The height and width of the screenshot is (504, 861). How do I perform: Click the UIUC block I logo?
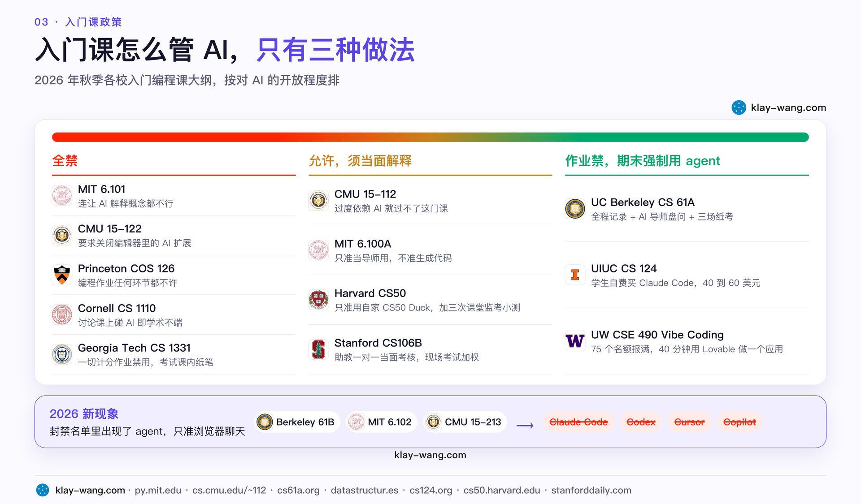[x=575, y=275]
